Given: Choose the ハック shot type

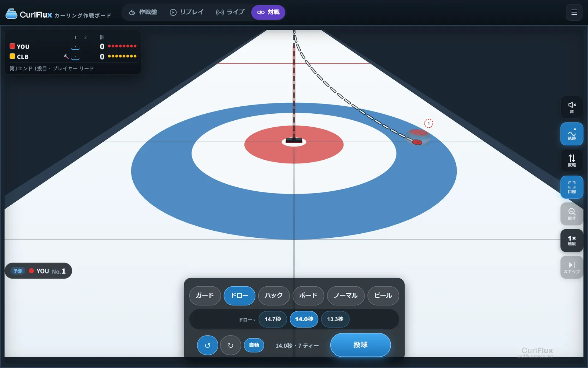Looking at the screenshot, I should click(x=274, y=296).
